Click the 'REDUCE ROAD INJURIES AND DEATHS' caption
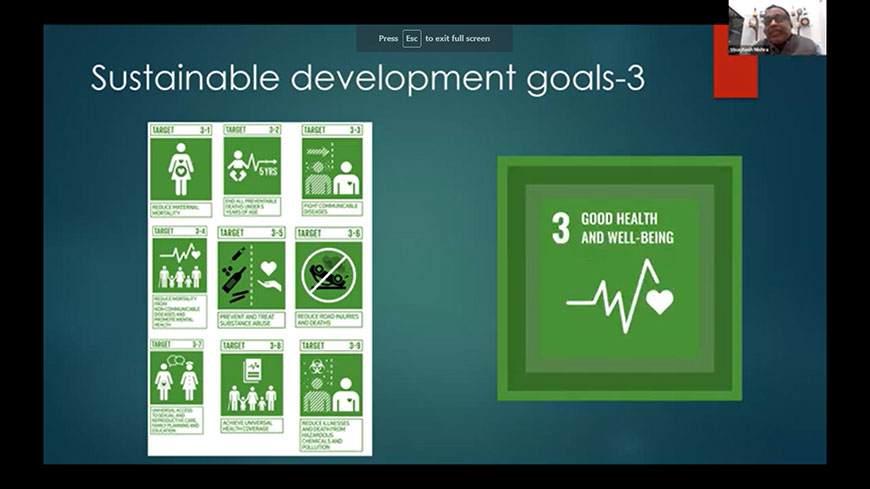The height and width of the screenshot is (489, 870). 328,319
